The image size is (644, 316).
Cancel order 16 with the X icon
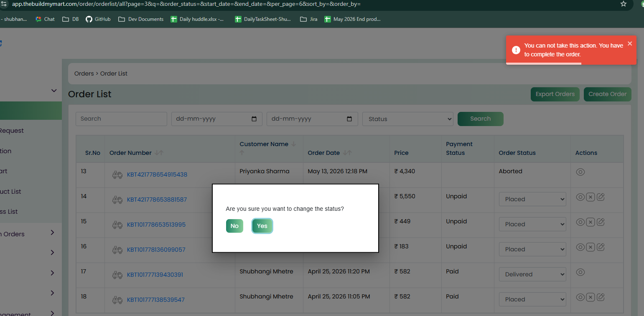(x=590, y=247)
